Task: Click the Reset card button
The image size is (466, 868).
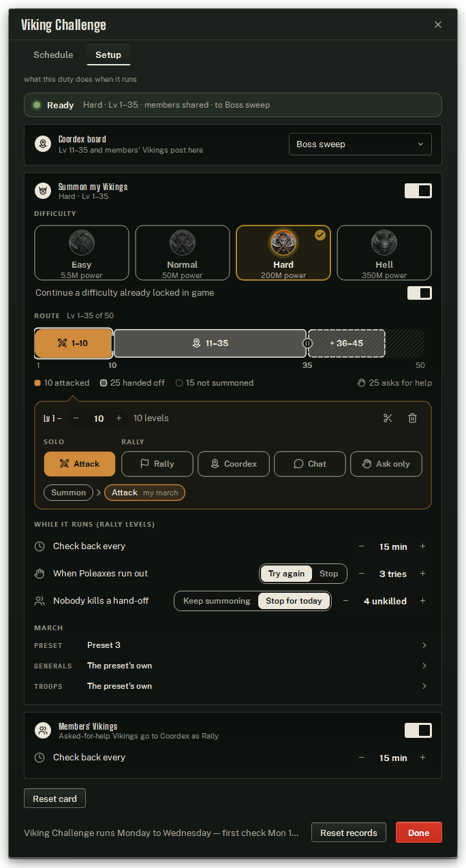Action: [x=55, y=799]
